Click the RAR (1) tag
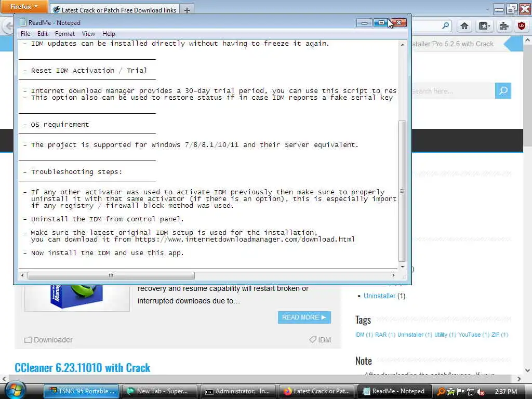 (385, 335)
